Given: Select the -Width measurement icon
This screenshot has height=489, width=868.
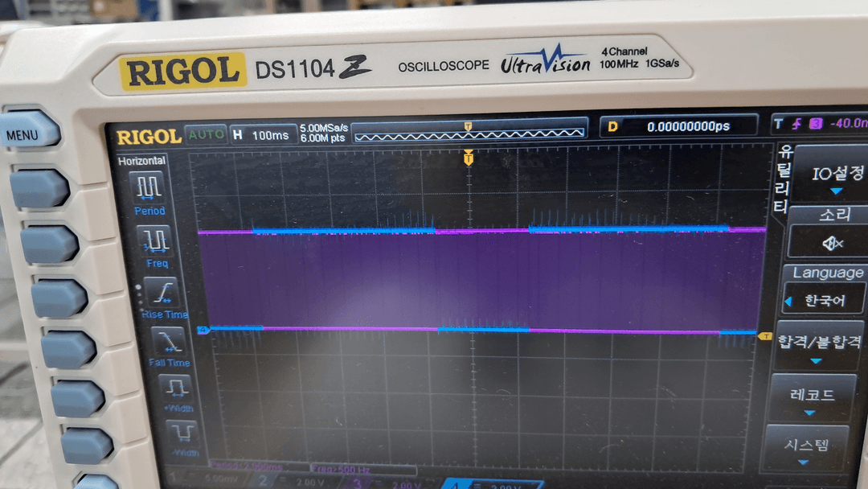Looking at the screenshot, I should coord(183,434).
